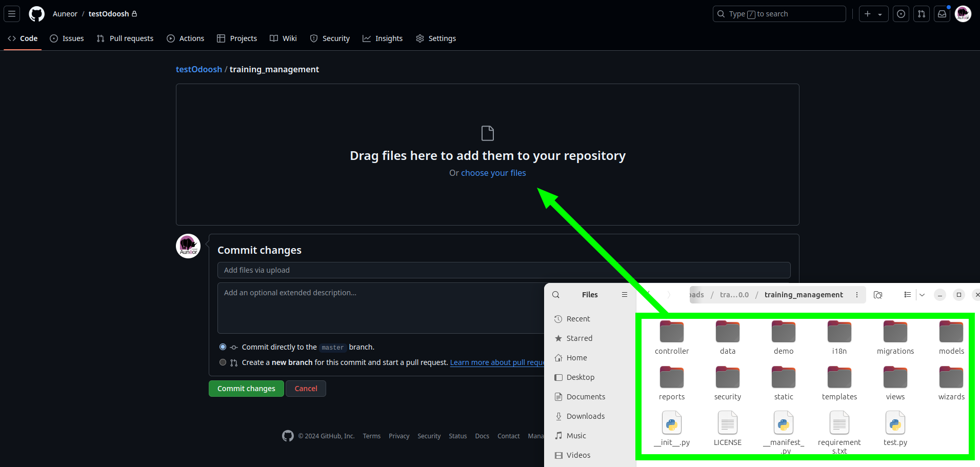
Task: Switch to the Actions tab
Action: tap(186, 38)
